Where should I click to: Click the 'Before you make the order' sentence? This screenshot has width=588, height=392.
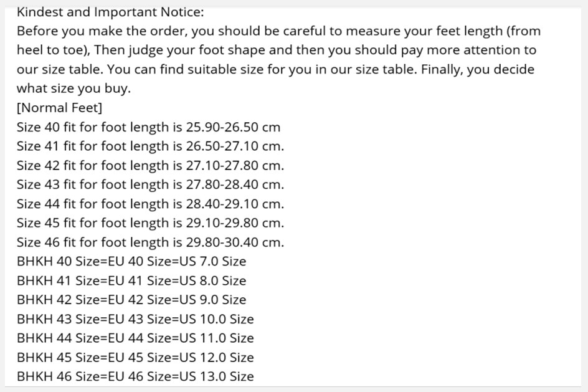pos(102,31)
